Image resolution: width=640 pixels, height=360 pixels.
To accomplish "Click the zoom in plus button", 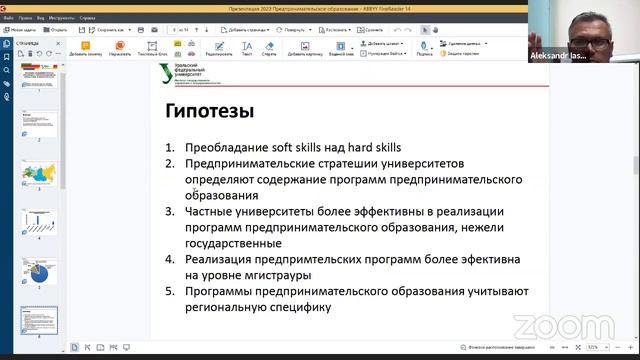I will (631, 347).
